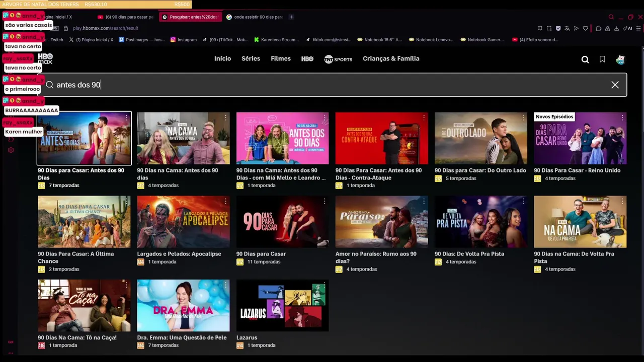The image size is (644, 362).
Task: Open browser easy setup sliders icon
Action: [639, 28]
